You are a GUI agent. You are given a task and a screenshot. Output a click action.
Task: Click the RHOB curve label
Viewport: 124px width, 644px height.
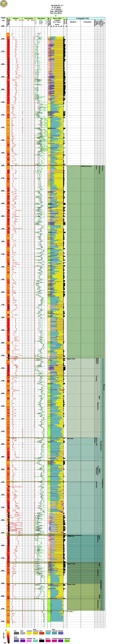click(x=41, y=22)
